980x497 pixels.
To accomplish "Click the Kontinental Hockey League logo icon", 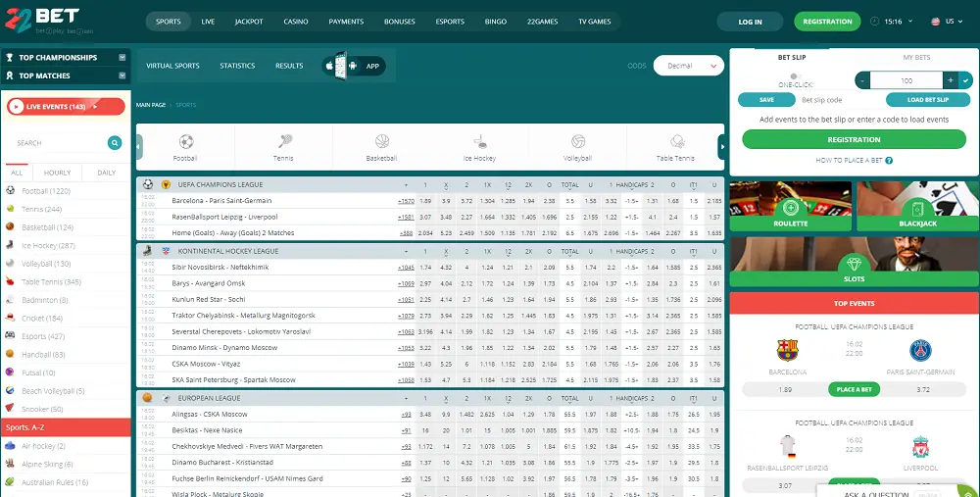I will click(x=167, y=251).
